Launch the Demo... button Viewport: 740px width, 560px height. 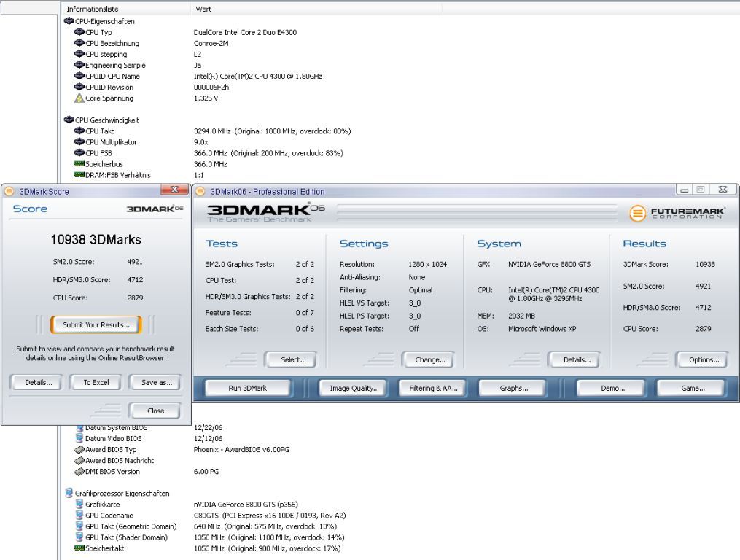pos(612,388)
